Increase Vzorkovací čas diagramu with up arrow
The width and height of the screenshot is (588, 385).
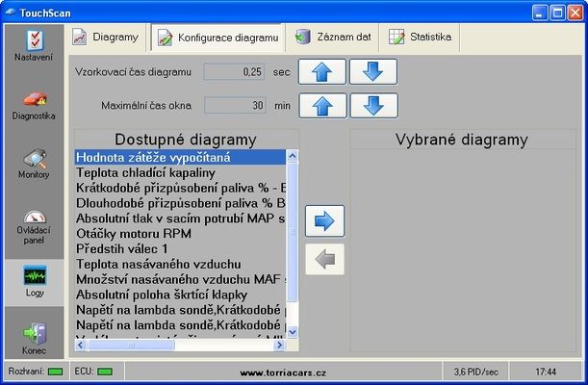[322, 71]
